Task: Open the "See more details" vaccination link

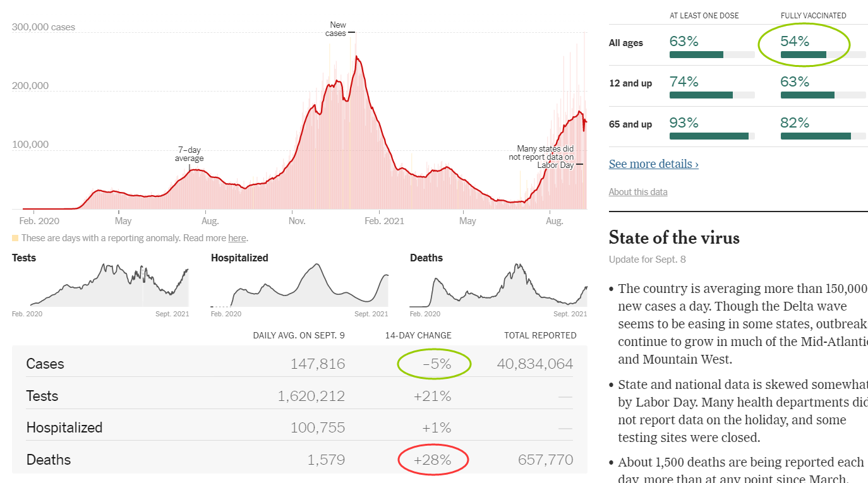Action: [654, 164]
